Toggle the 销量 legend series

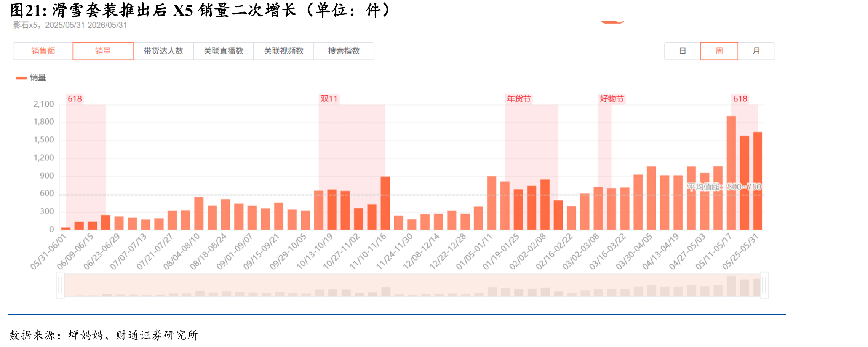click(x=31, y=78)
